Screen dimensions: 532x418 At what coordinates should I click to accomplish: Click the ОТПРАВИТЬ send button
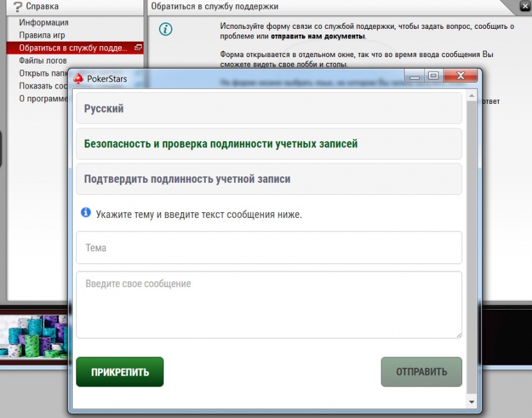coord(421,372)
